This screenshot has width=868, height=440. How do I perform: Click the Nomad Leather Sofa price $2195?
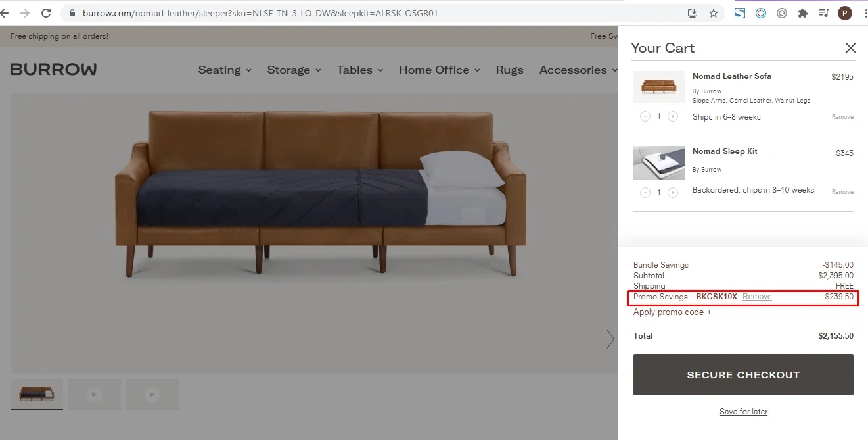[842, 77]
